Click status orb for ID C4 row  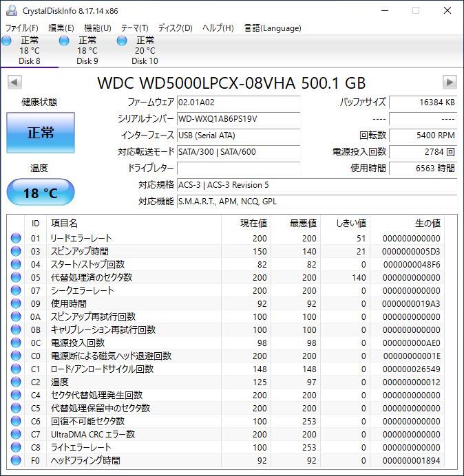click(x=16, y=395)
